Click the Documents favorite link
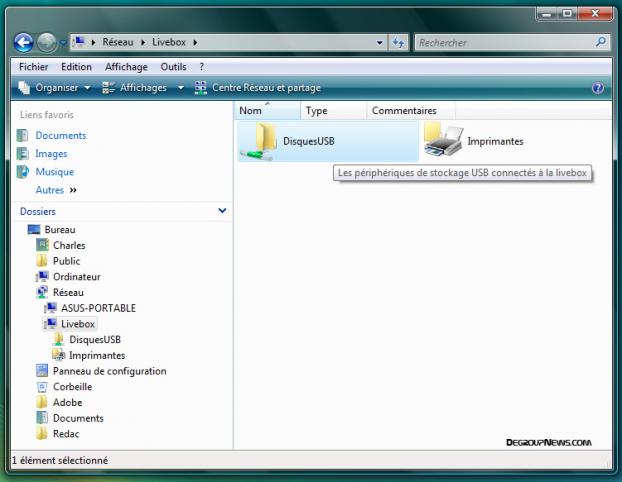The width and height of the screenshot is (622, 482). click(60, 136)
